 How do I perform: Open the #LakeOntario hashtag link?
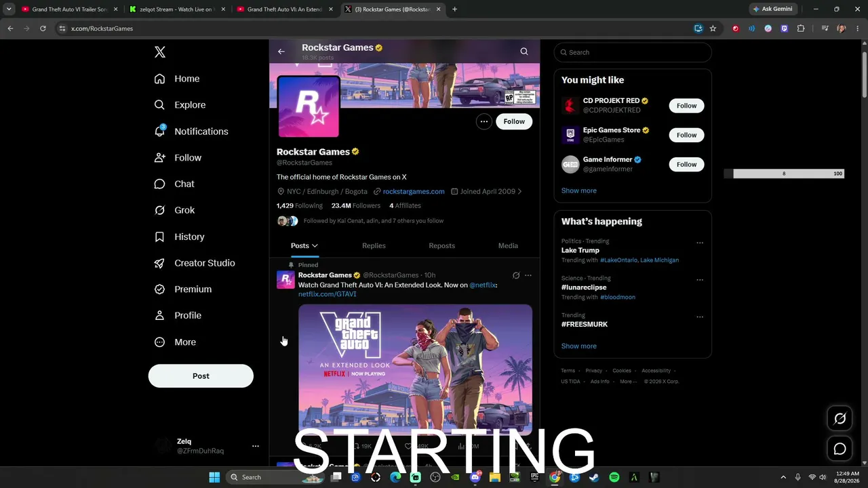point(618,260)
